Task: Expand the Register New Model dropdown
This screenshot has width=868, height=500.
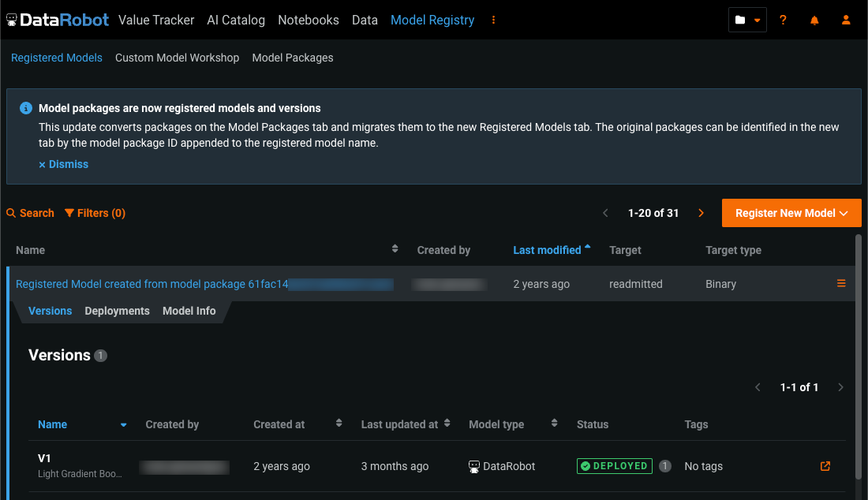Action: click(x=791, y=213)
